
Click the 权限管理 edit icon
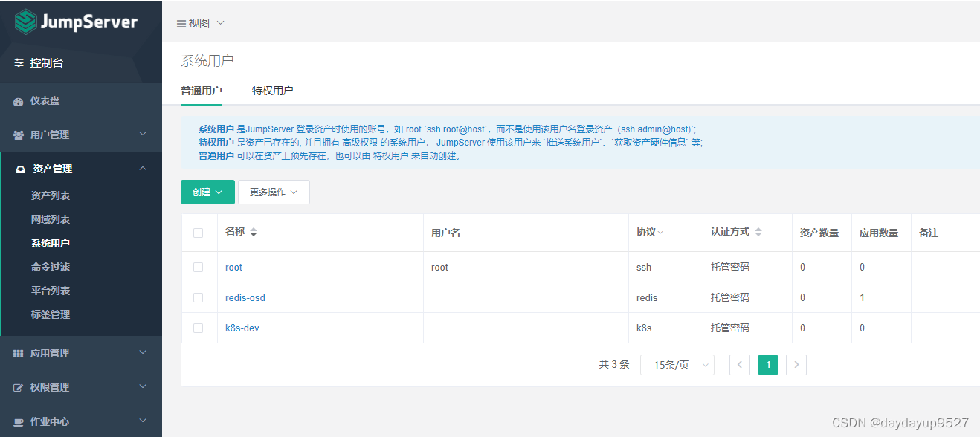[x=19, y=388]
